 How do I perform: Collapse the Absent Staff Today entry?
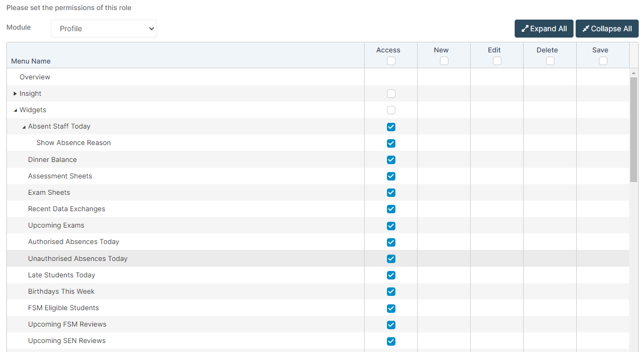point(23,126)
